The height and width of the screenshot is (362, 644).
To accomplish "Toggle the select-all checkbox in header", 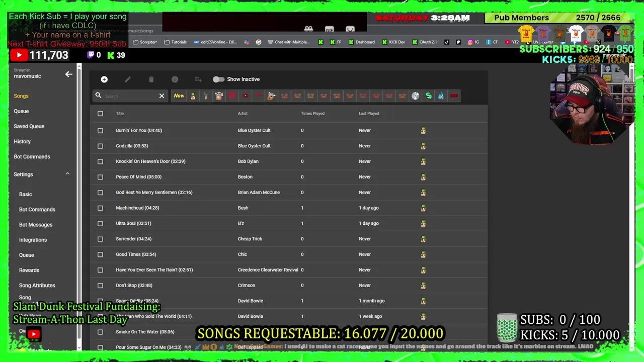I will [100, 114].
